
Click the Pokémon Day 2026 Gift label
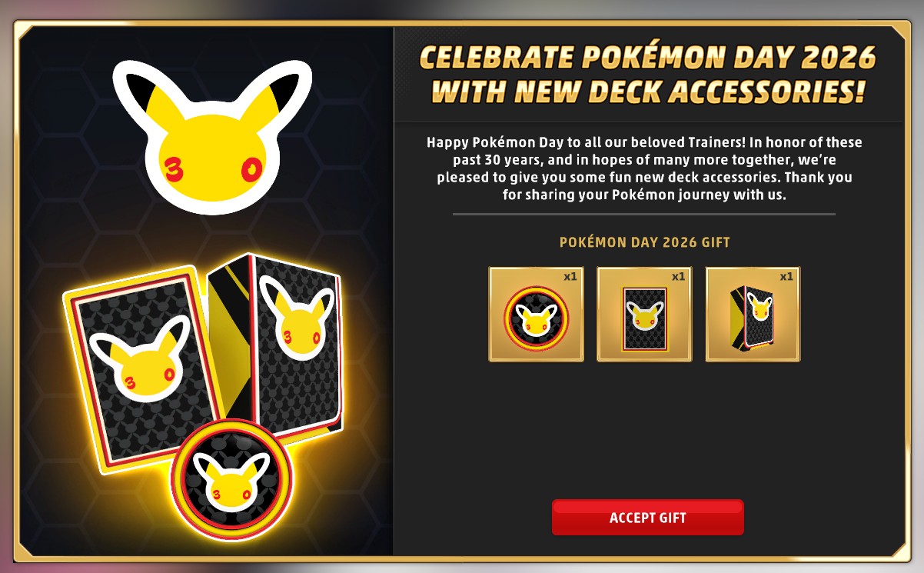click(644, 242)
